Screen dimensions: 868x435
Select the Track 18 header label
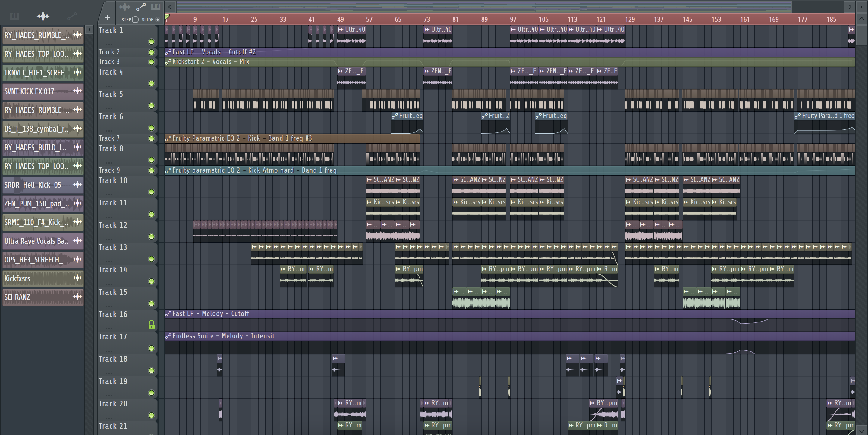[x=113, y=359]
